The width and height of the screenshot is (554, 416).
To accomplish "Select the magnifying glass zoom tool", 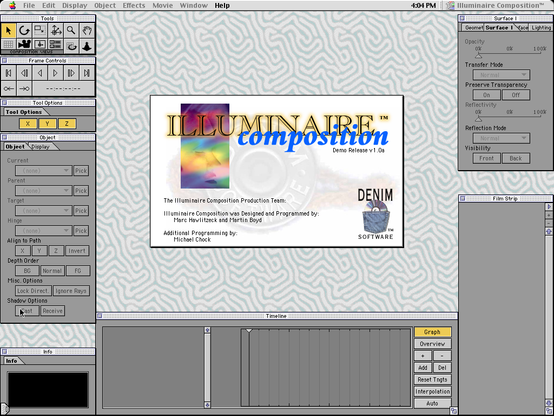I will click(x=71, y=31).
